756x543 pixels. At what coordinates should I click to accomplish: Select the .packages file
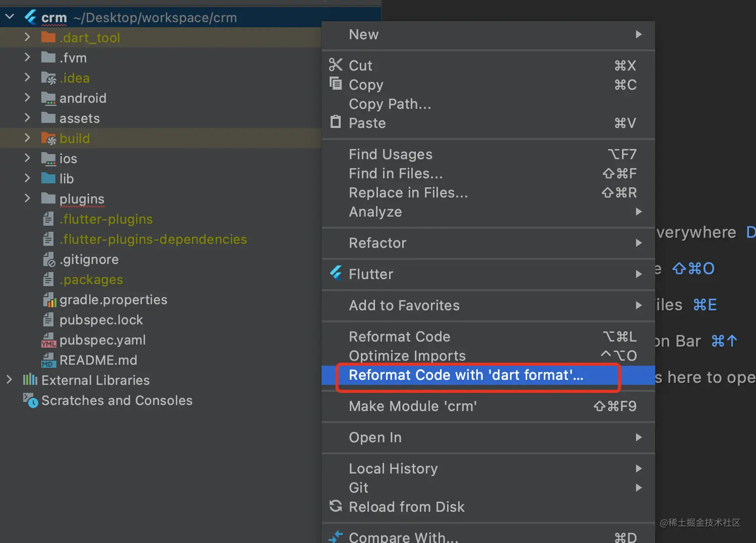tap(91, 280)
